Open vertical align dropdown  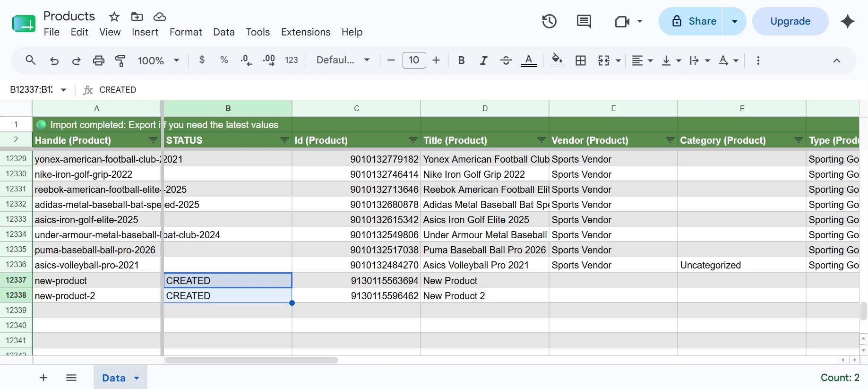pyautogui.click(x=671, y=61)
